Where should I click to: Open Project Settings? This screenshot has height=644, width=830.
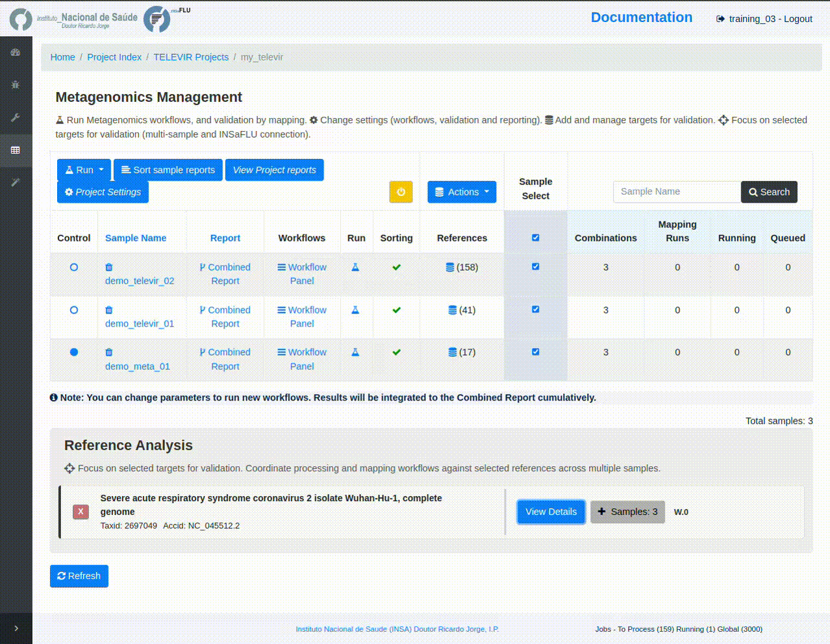103,192
